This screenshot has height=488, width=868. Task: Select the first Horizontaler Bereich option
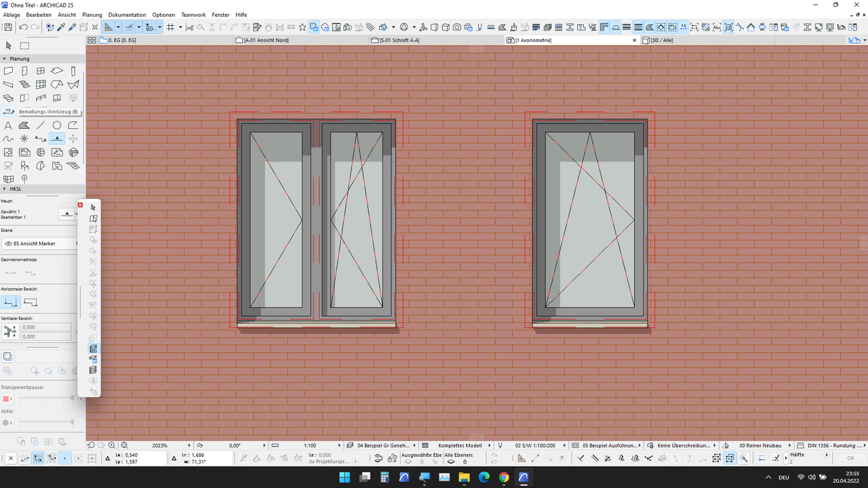tap(10, 302)
